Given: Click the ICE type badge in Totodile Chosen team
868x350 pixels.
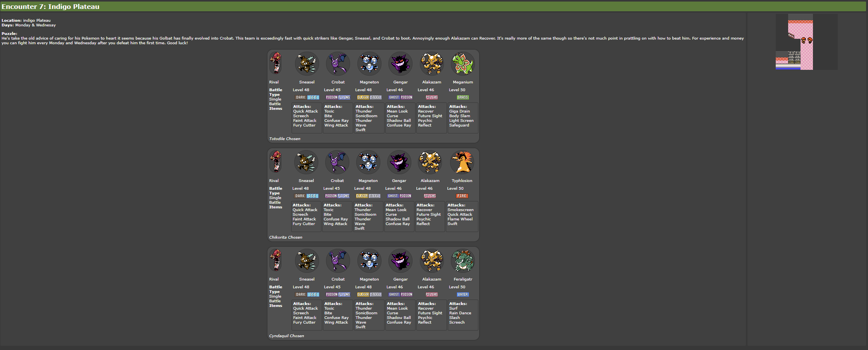Looking at the screenshot, I should tap(313, 97).
